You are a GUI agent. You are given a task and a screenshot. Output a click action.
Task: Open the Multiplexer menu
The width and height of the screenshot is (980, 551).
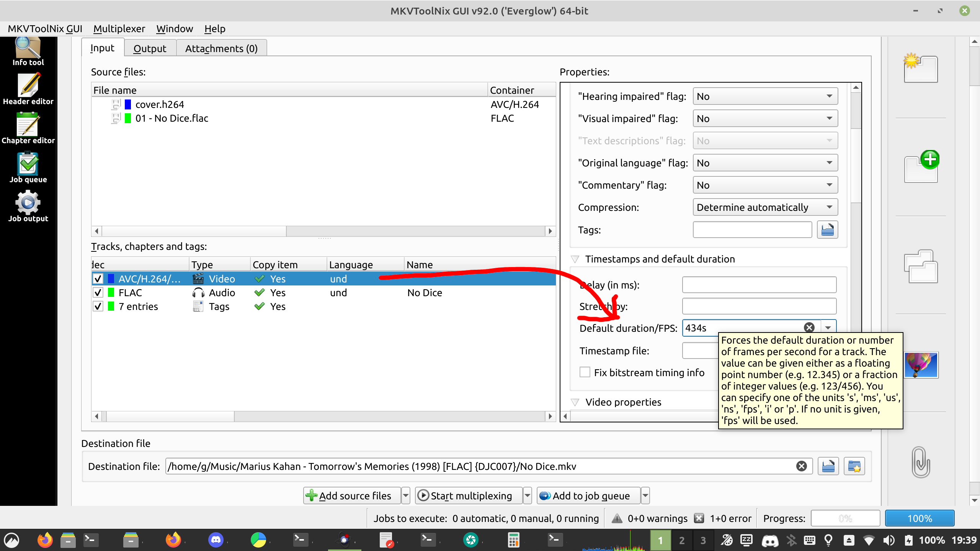[x=119, y=29]
